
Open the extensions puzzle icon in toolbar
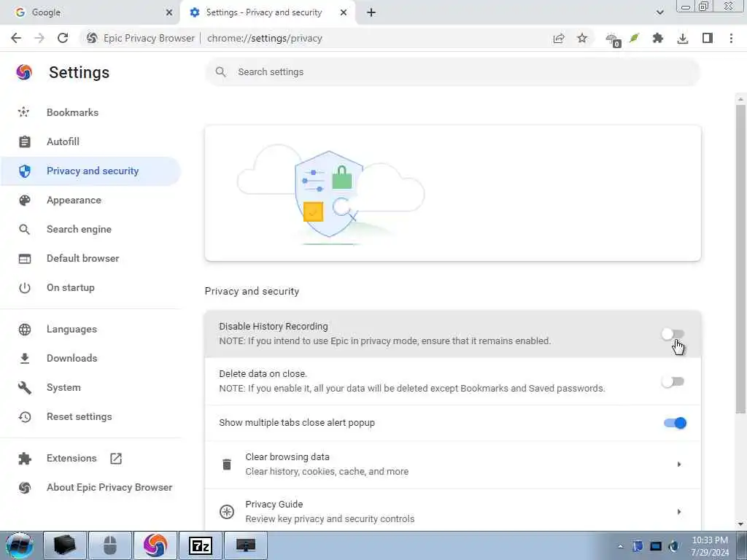click(x=658, y=38)
